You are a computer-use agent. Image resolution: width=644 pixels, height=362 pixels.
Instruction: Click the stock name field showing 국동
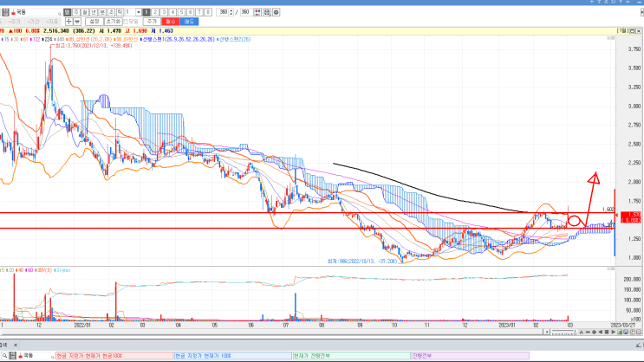pos(36,12)
